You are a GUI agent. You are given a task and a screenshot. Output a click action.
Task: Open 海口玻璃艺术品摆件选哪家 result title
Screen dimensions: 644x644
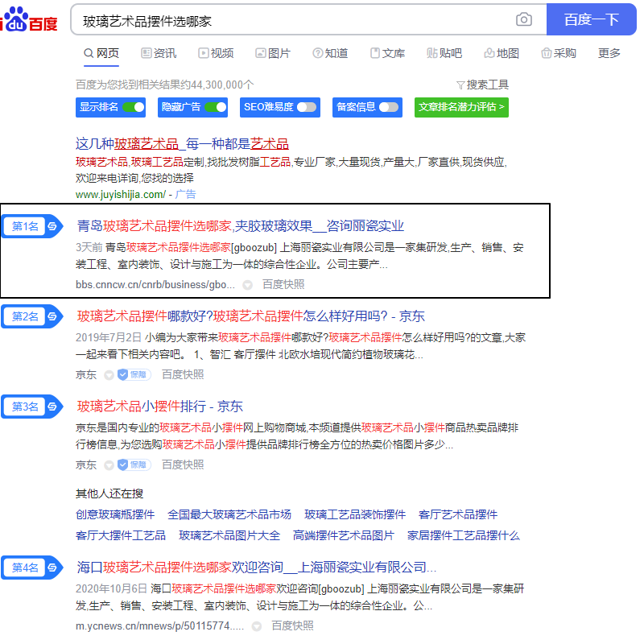pyautogui.click(x=257, y=568)
